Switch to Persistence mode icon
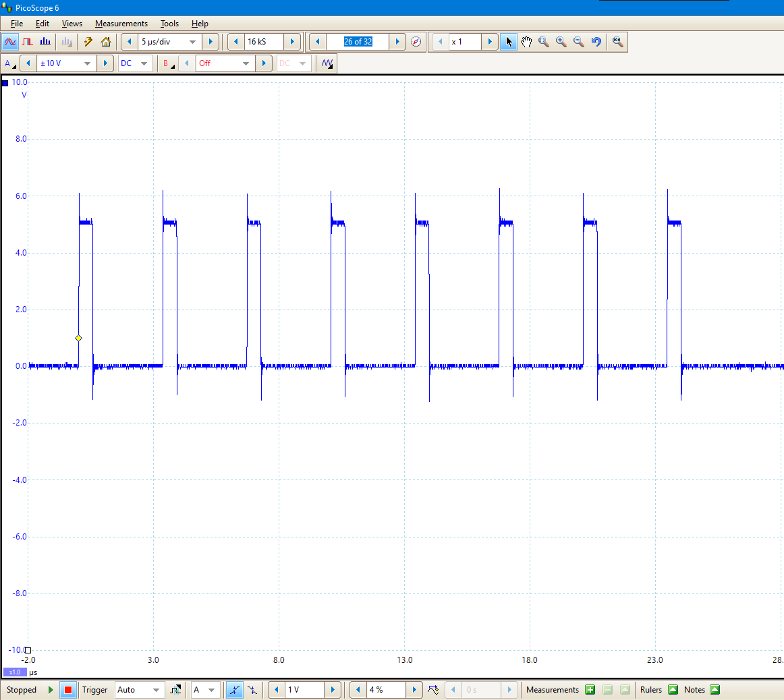This screenshot has width=784, height=700. click(x=28, y=42)
